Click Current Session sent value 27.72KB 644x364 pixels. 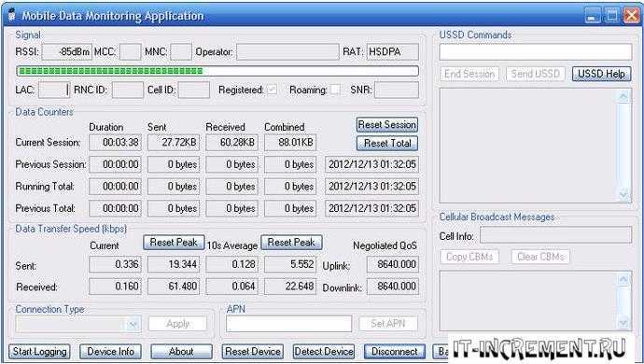174,143
